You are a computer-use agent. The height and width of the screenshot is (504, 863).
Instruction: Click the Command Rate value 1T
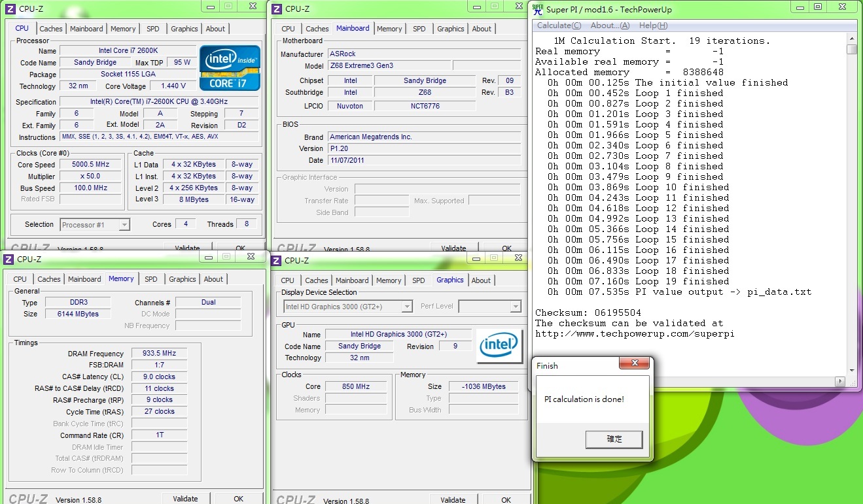coord(159,435)
